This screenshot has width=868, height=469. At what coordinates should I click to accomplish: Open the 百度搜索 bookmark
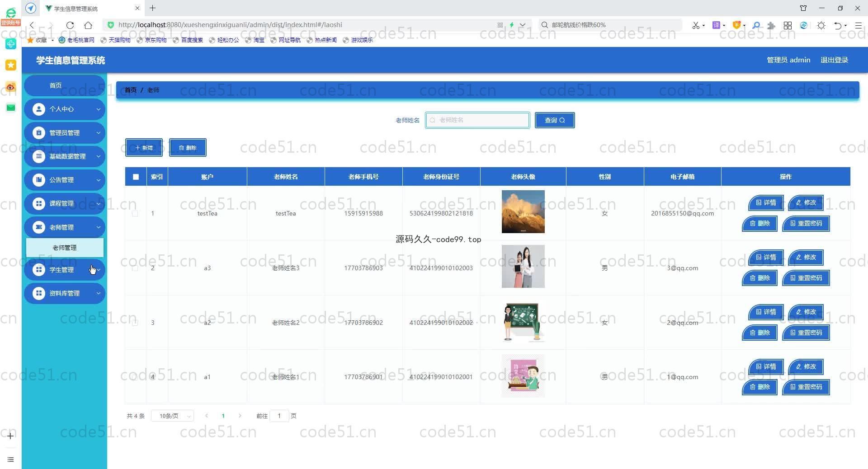click(x=188, y=40)
